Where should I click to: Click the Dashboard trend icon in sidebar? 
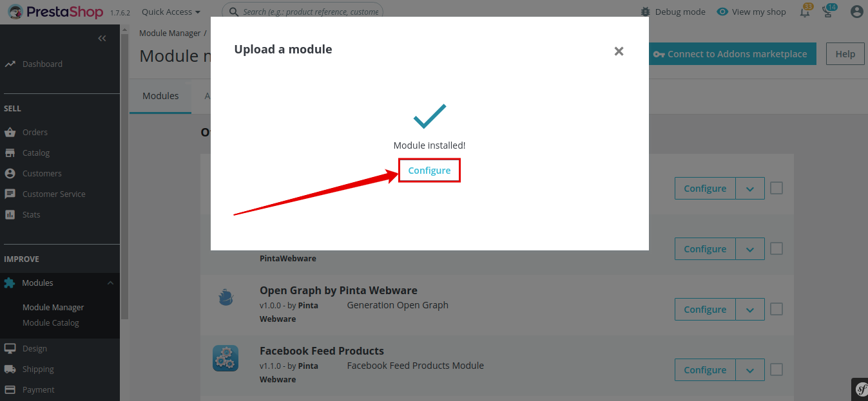pyautogui.click(x=10, y=64)
